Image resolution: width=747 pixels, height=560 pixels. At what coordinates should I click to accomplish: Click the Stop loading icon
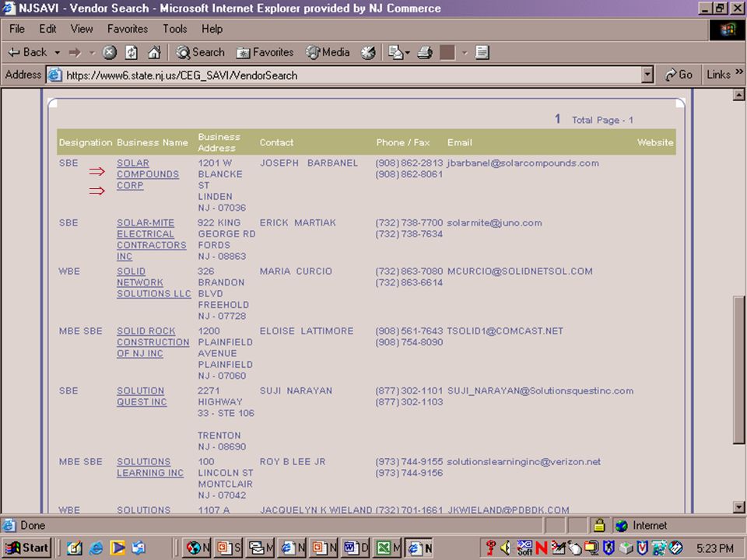(x=110, y=52)
